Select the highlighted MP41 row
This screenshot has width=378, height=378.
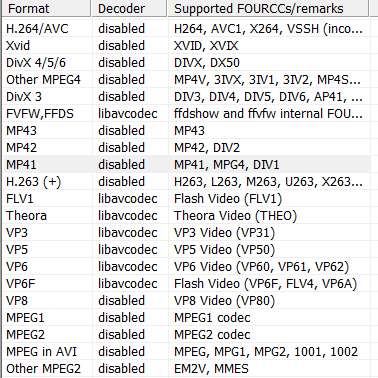[186, 165]
